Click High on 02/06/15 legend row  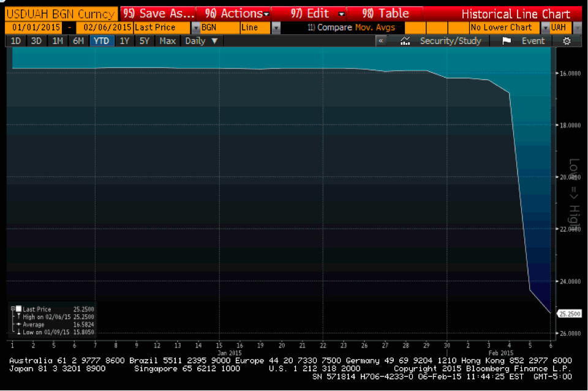55,317
